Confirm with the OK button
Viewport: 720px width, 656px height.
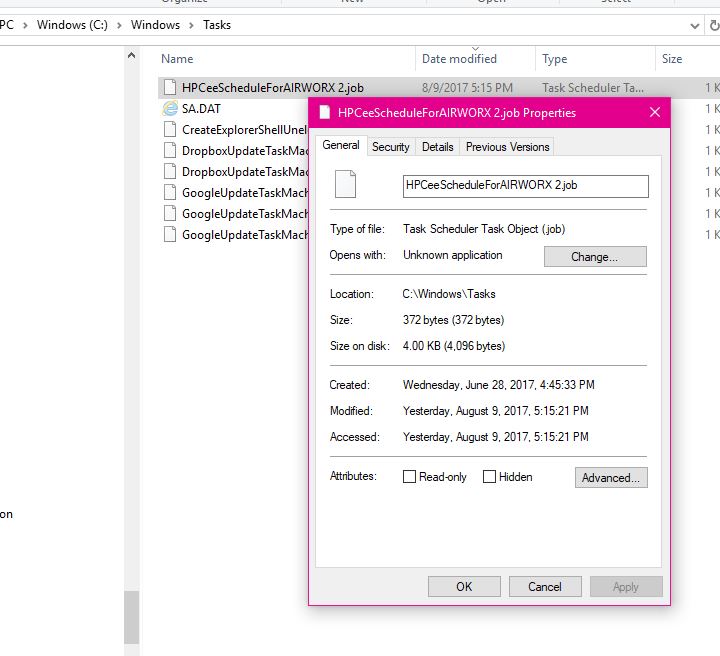coord(464,587)
